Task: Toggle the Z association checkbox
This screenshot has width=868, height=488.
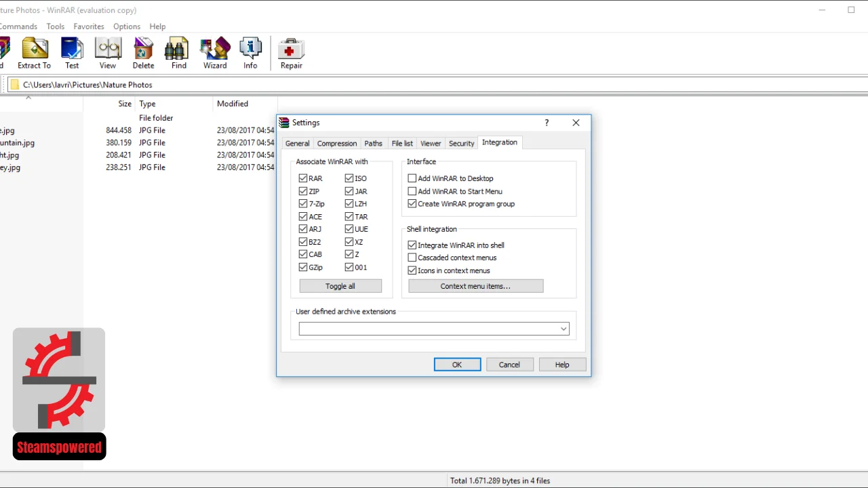Action: 349,254
